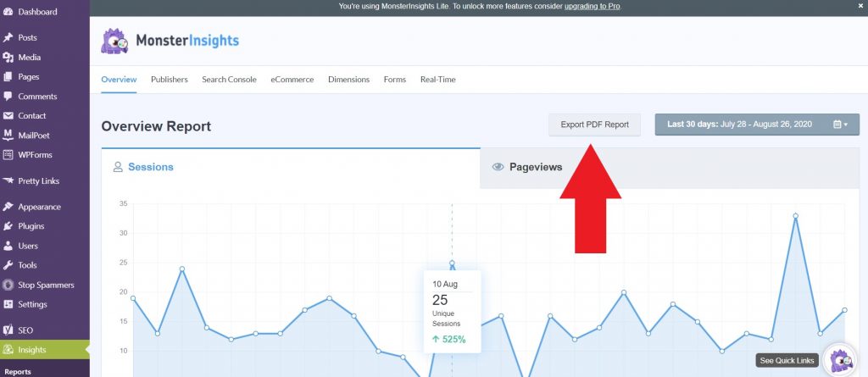Open the Dashboard icon in sidebar
868x377 pixels.
(x=8, y=12)
